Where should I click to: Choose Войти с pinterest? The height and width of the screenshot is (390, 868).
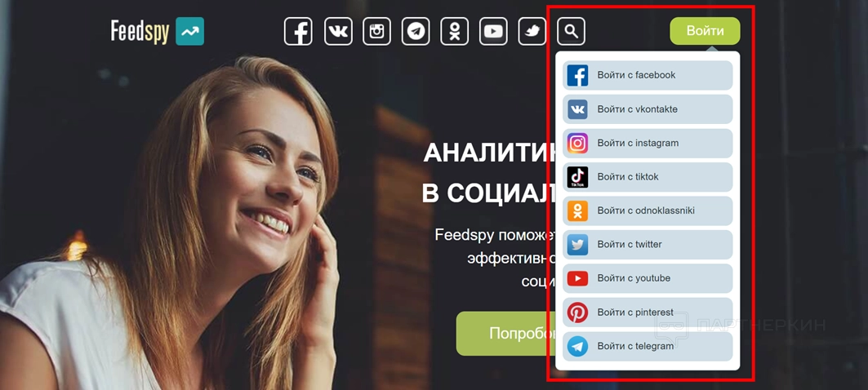coord(648,312)
